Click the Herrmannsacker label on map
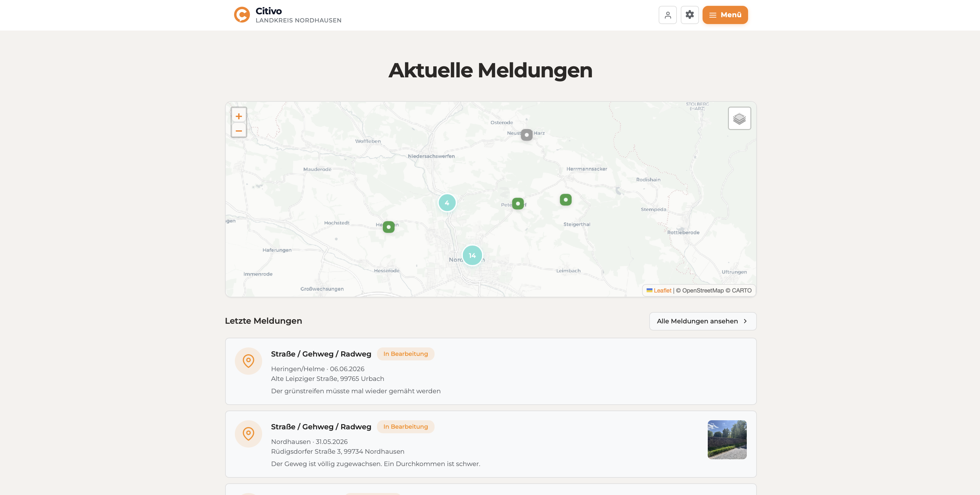 pos(587,169)
